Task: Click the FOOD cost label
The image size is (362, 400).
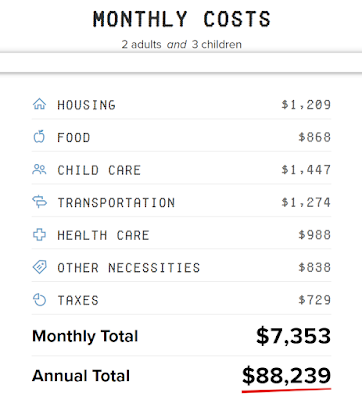Action: click(x=74, y=137)
